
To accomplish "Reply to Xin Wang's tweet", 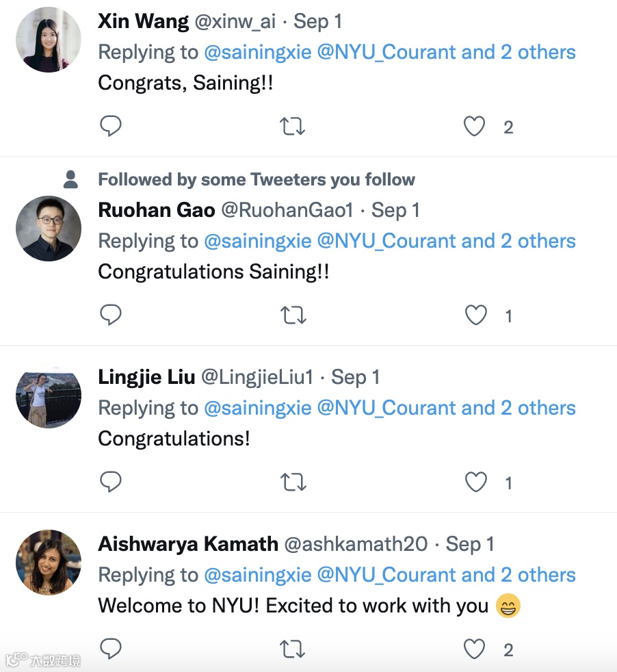I will point(111,127).
